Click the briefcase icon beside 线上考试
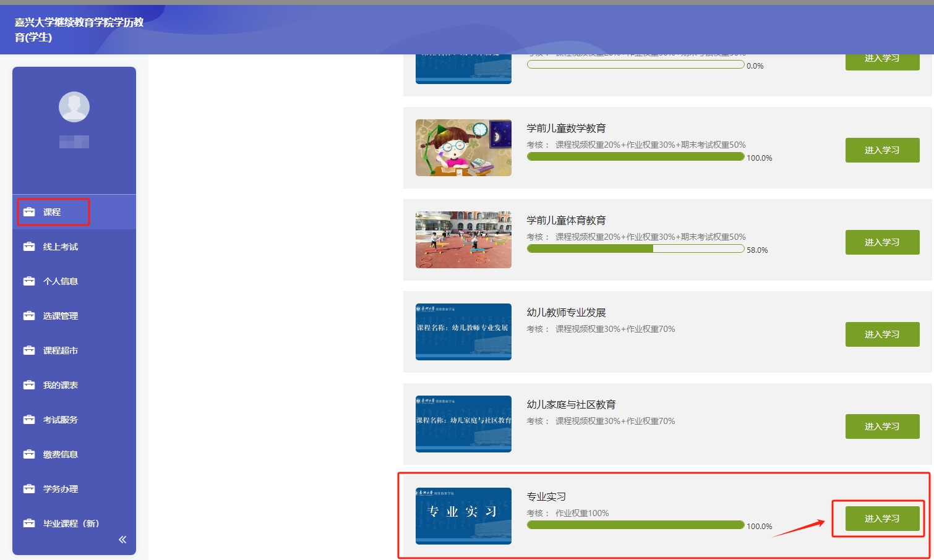This screenshot has height=560, width=934. tap(29, 247)
